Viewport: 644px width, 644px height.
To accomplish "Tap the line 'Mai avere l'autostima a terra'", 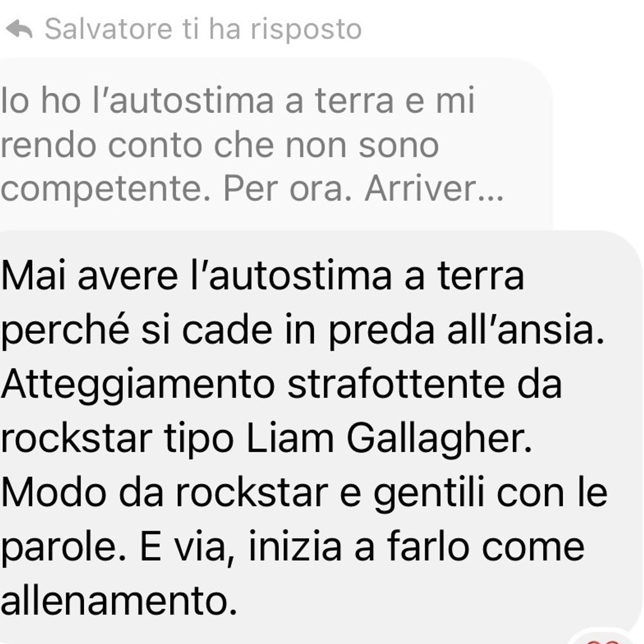I will [262, 276].
